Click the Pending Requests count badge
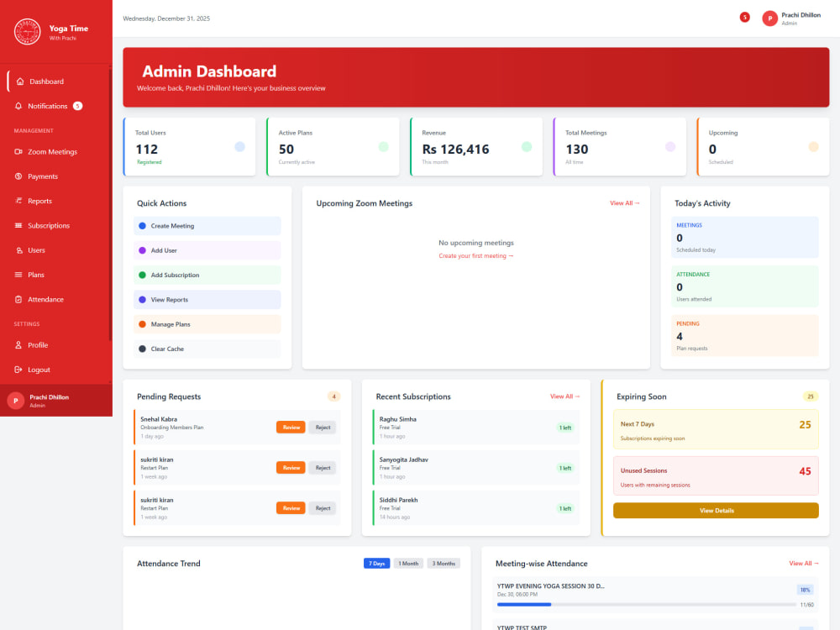The image size is (840, 630). [333, 397]
